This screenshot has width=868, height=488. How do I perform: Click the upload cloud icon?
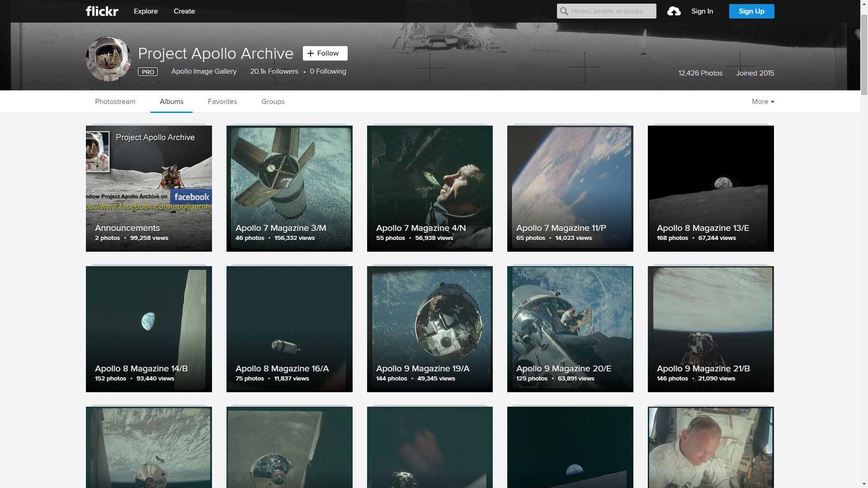point(674,11)
